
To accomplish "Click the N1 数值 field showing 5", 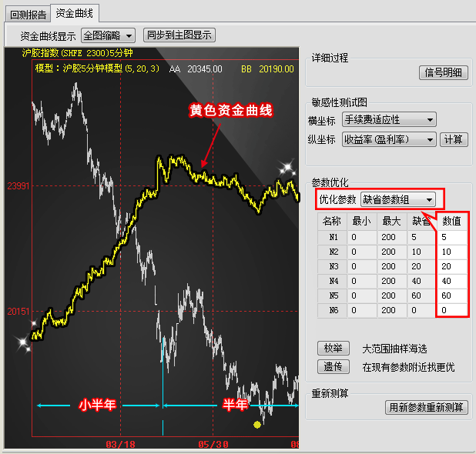I will pos(453,238).
